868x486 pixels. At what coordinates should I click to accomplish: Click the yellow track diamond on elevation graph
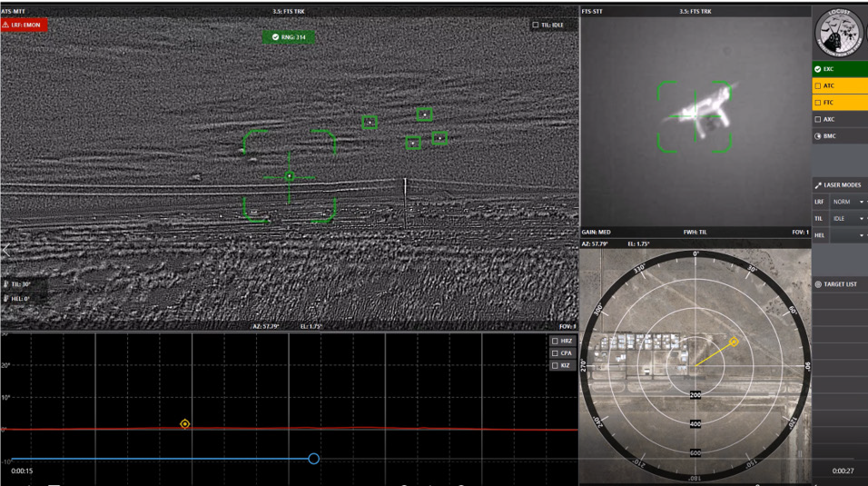[185, 424]
